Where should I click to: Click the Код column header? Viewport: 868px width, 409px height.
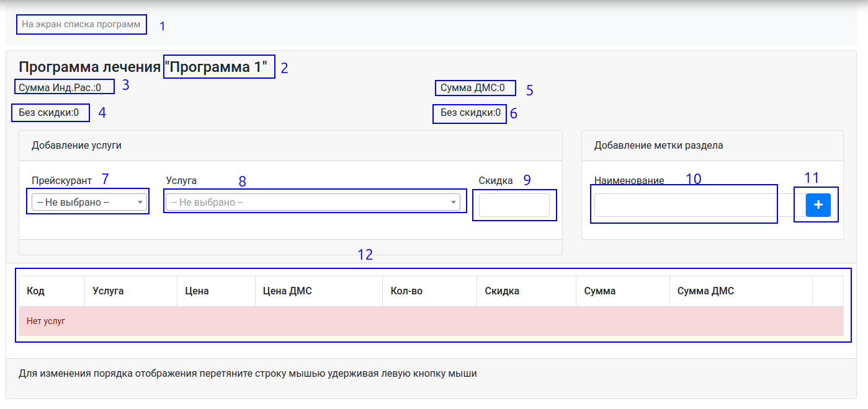pyautogui.click(x=36, y=291)
